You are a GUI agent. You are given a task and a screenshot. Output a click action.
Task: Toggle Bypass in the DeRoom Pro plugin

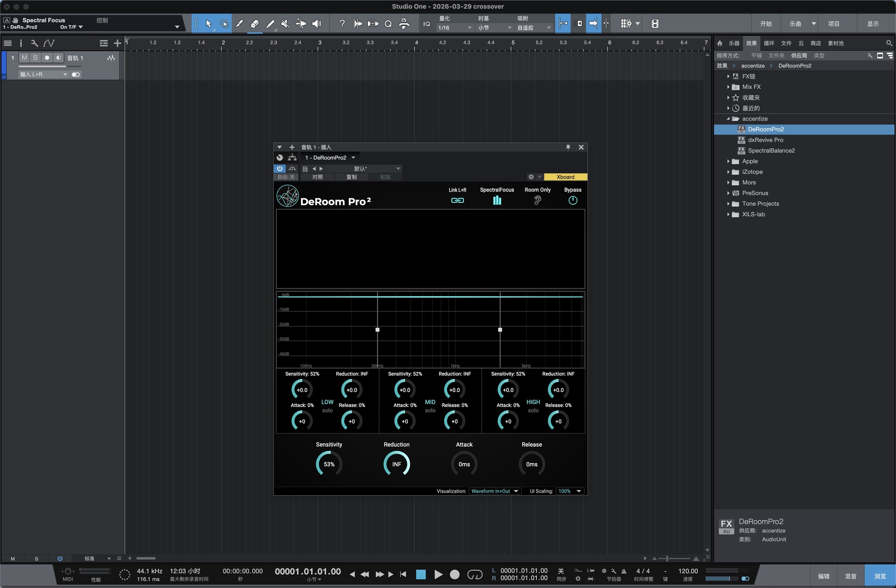tap(573, 201)
